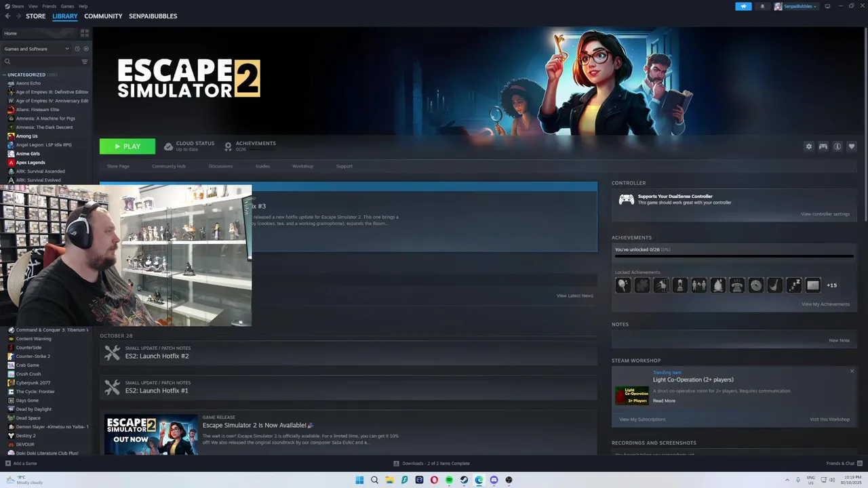Open the SENPAIBUBBLES profile section
The height and width of the screenshot is (488, 868).
tap(153, 16)
